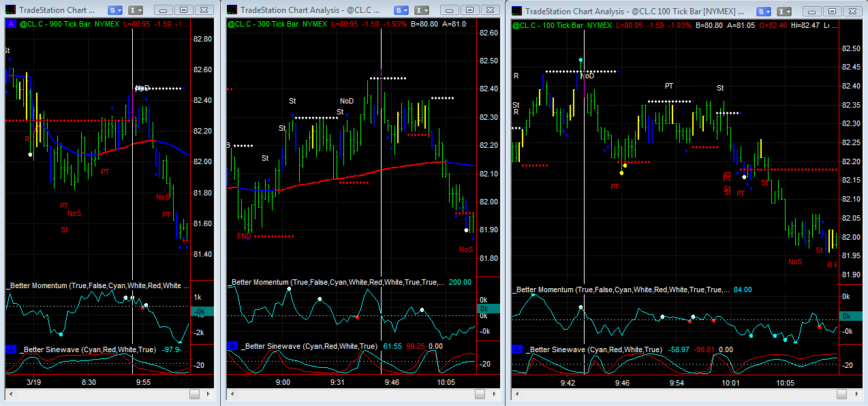Click the blue 'A' marker beside Better Sinewave in 900 Tick window
The height and width of the screenshot is (406, 868).
point(10,349)
